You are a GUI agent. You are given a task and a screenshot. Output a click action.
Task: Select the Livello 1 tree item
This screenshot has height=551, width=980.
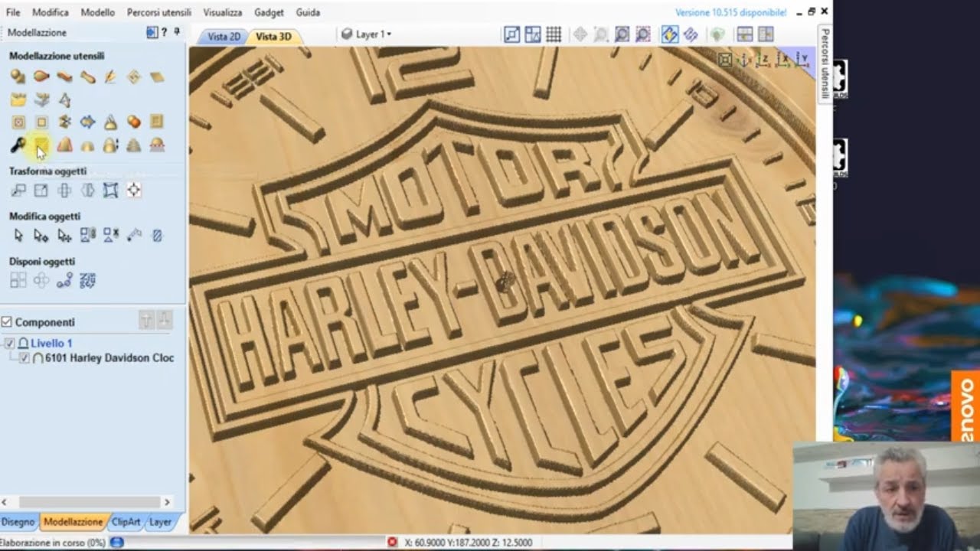pyautogui.click(x=51, y=344)
